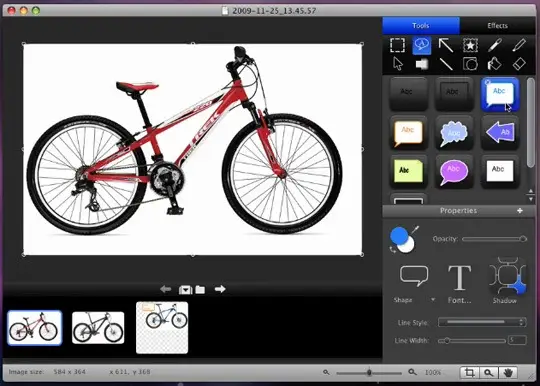540x386 pixels.
Task: Choose the orange outlined callout style
Action: (408, 133)
